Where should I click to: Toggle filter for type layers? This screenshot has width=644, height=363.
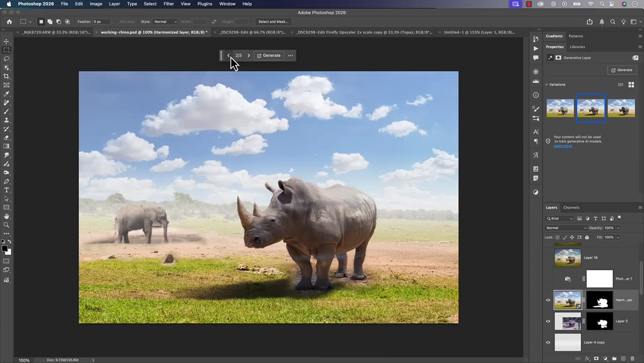[x=596, y=219]
